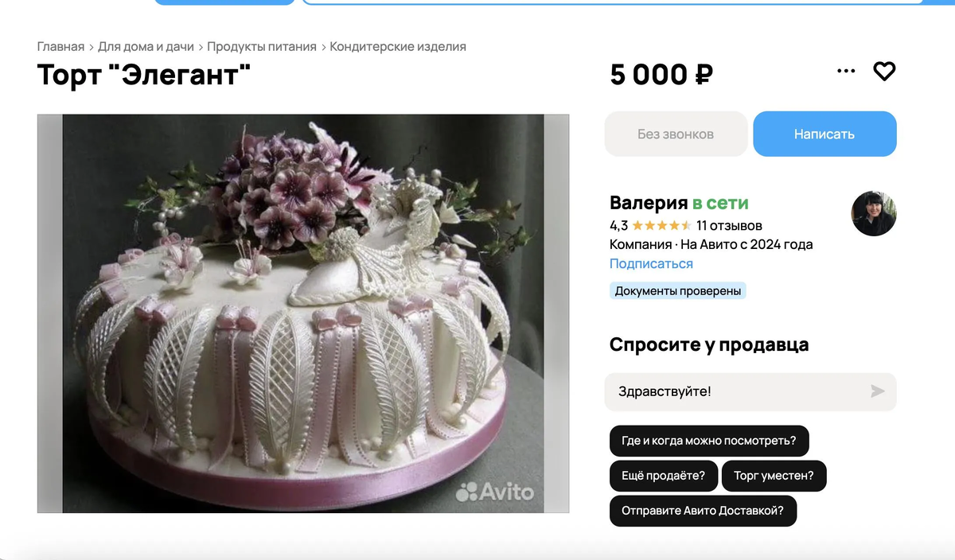Screen dimensions: 955x560
Task: Add listing to favorites with heart icon
Action: (x=884, y=72)
